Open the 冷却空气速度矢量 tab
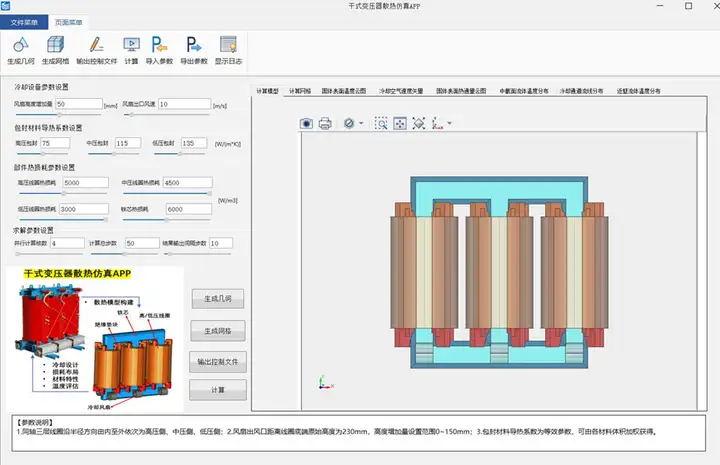Viewport: 720px width, 465px height. click(x=401, y=91)
